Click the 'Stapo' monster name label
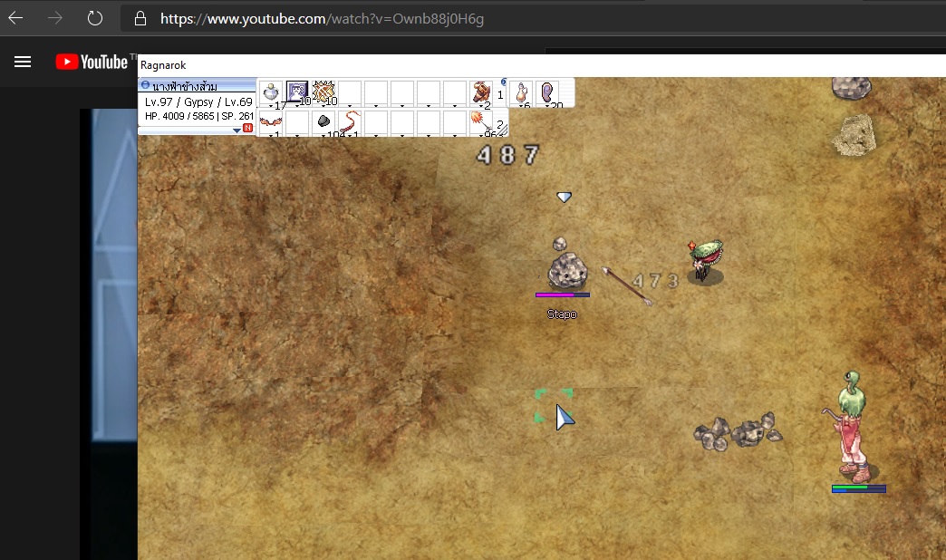This screenshot has height=560, width=946. pos(562,314)
